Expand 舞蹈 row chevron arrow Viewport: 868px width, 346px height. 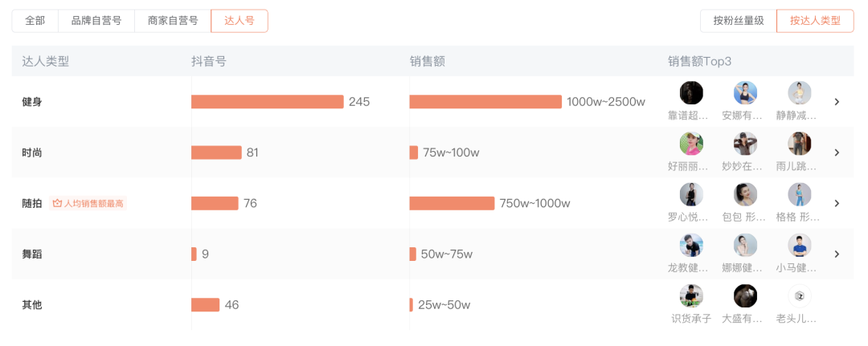837,254
